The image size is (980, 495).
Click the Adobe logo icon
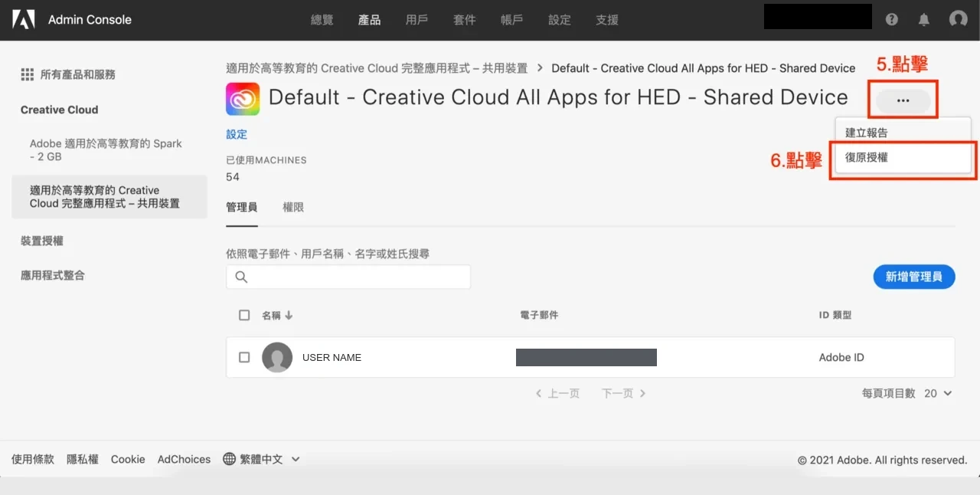[23, 19]
